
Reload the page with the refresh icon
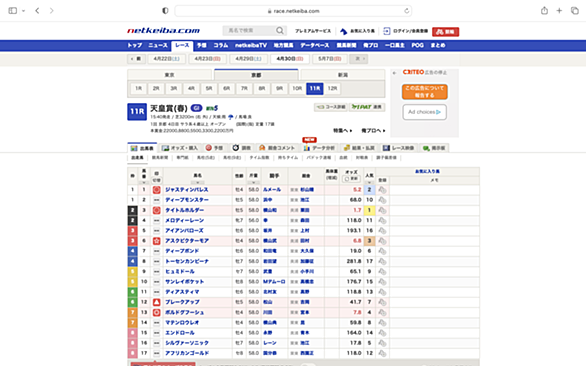407,11
